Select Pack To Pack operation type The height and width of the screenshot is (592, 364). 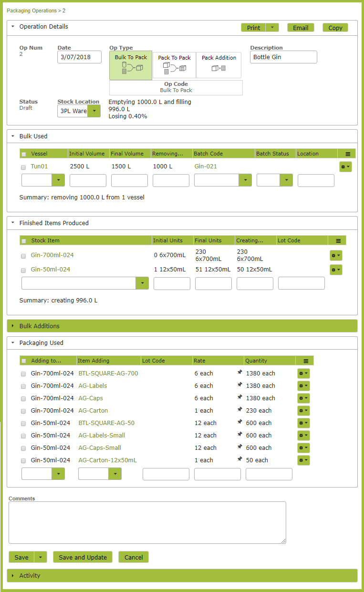click(x=174, y=65)
